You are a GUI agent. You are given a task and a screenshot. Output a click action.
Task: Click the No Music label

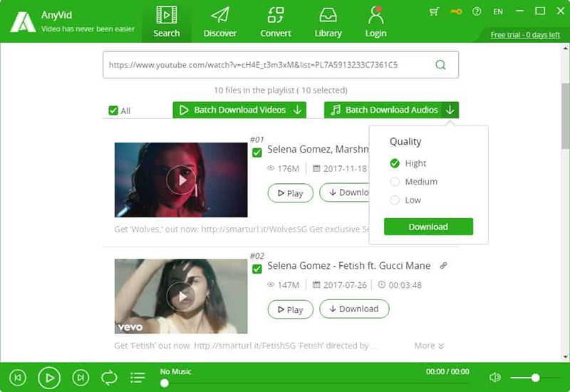pos(175,371)
